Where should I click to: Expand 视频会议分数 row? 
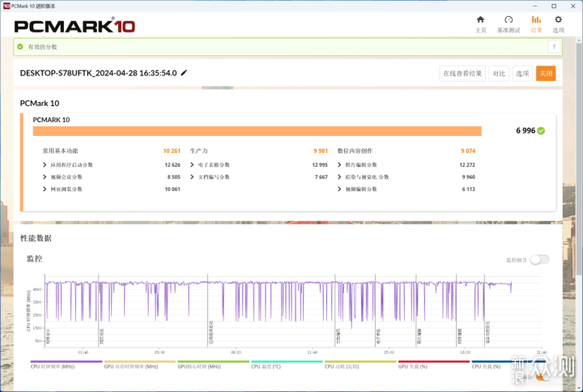click(x=45, y=177)
